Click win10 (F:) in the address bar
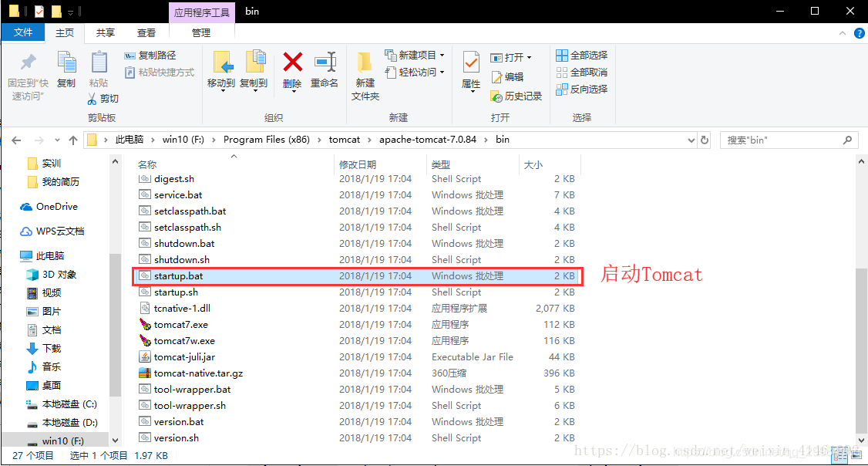The height and width of the screenshot is (466, 868). (x=183, y=140)
